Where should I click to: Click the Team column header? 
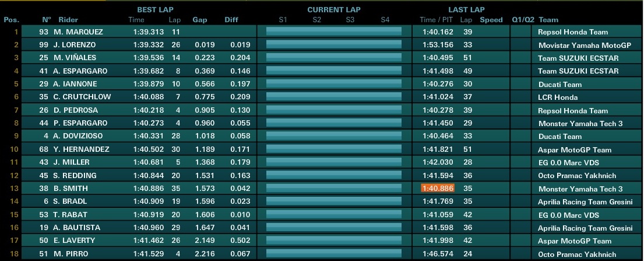point(548,20)
